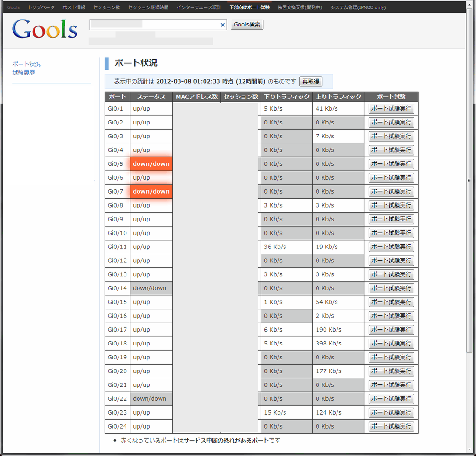The width and height of the screenshot is (476, 456).
Task: Run port test for Gi0/16
Action: pos(391,316)
